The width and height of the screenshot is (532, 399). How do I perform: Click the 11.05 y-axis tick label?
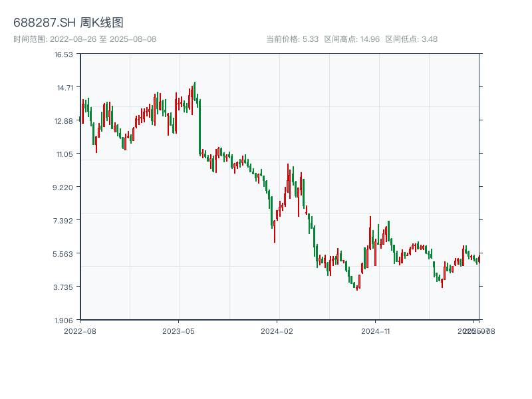point(64,154)
